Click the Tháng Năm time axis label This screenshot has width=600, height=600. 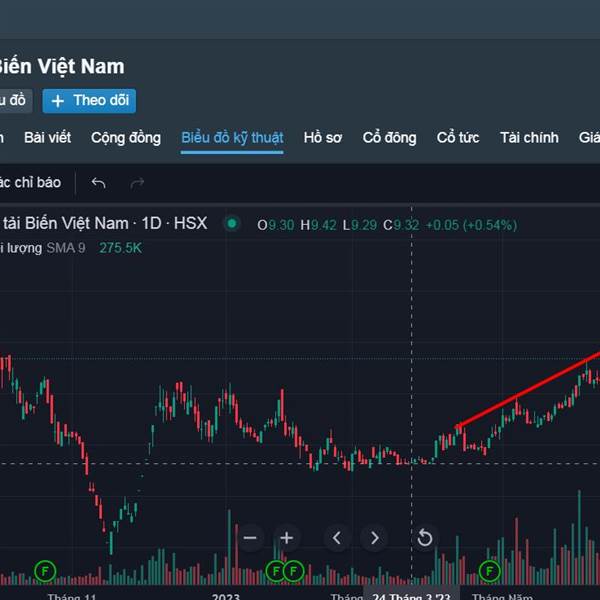coord(502,596)
